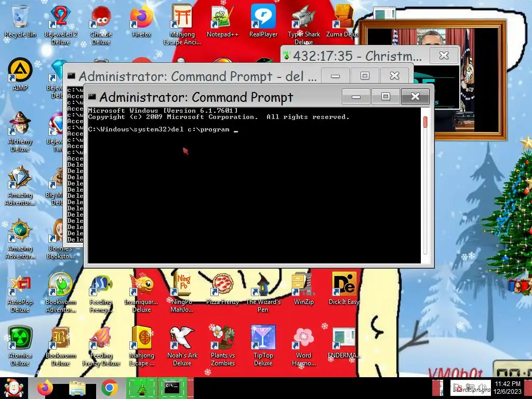Viewport: 532px width, 399px height.
Task: Open Feeding Frenzy Deluxe shortcut
Action: (101, 347)
